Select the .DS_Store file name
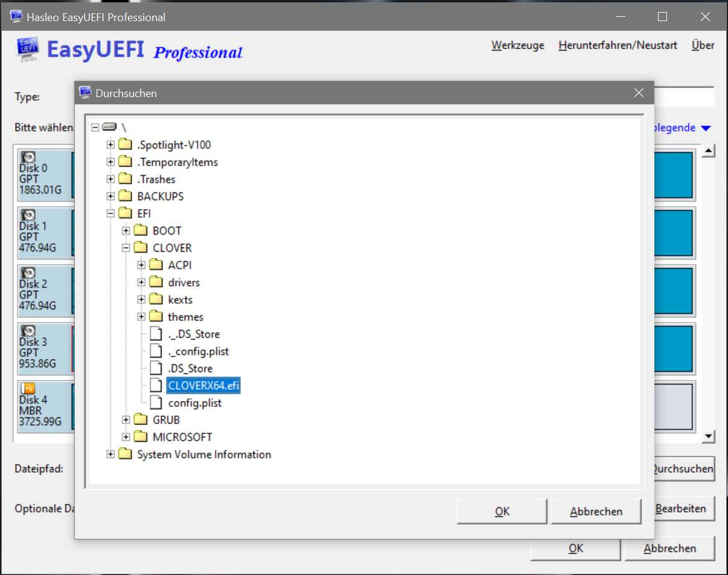The image size is (728, 575). click(190, 368)
